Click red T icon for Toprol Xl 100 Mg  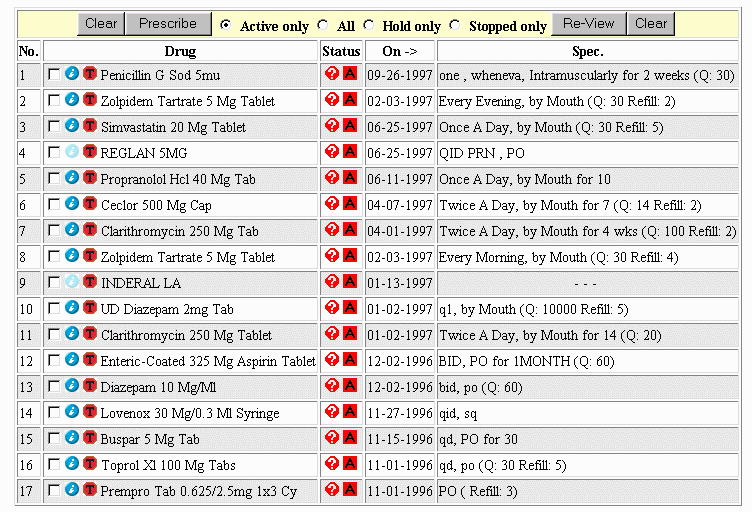pos(90,464)
